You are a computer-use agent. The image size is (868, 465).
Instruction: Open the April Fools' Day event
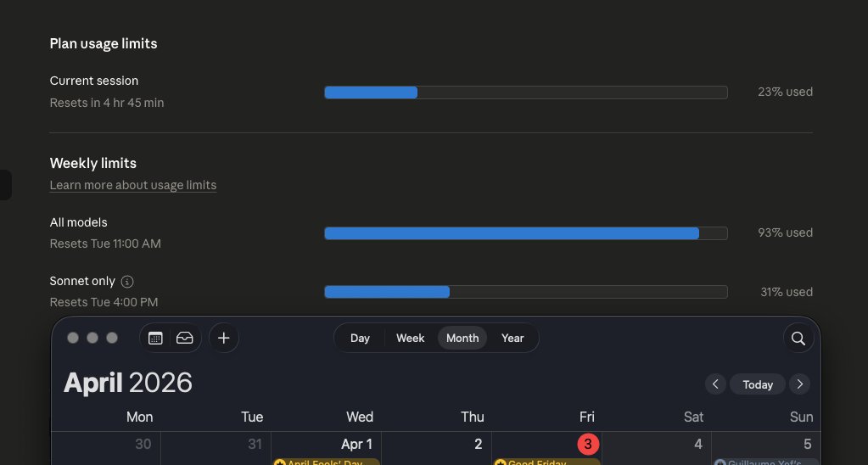tap(327, 462)
